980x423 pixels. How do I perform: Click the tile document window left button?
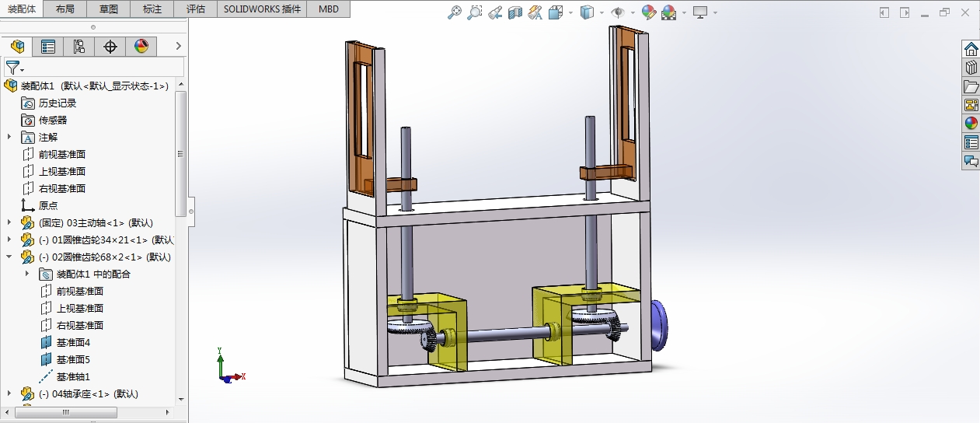point(884,12)
